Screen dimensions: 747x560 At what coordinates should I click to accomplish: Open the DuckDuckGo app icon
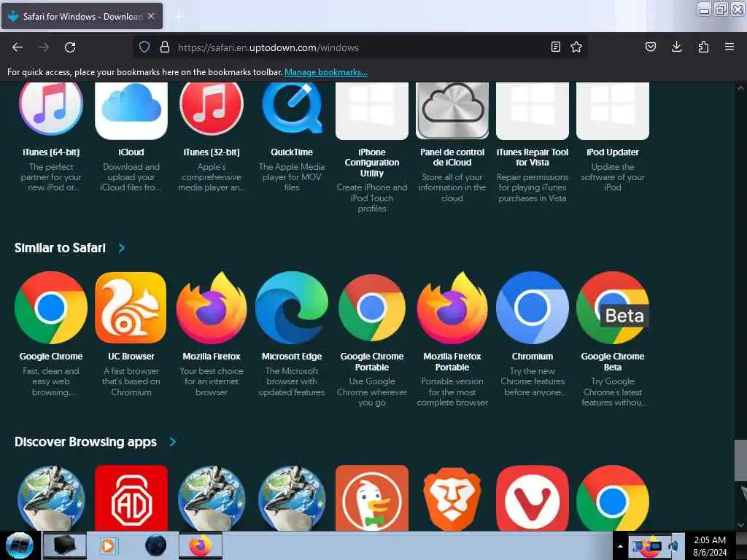tap(372, 498)
